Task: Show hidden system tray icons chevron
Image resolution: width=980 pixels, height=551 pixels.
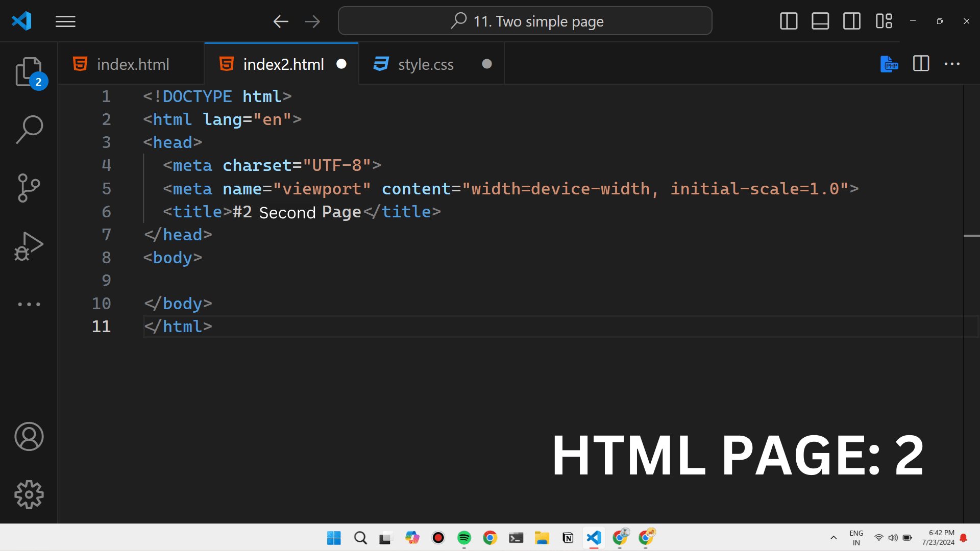Action: [x=834, y=538]
